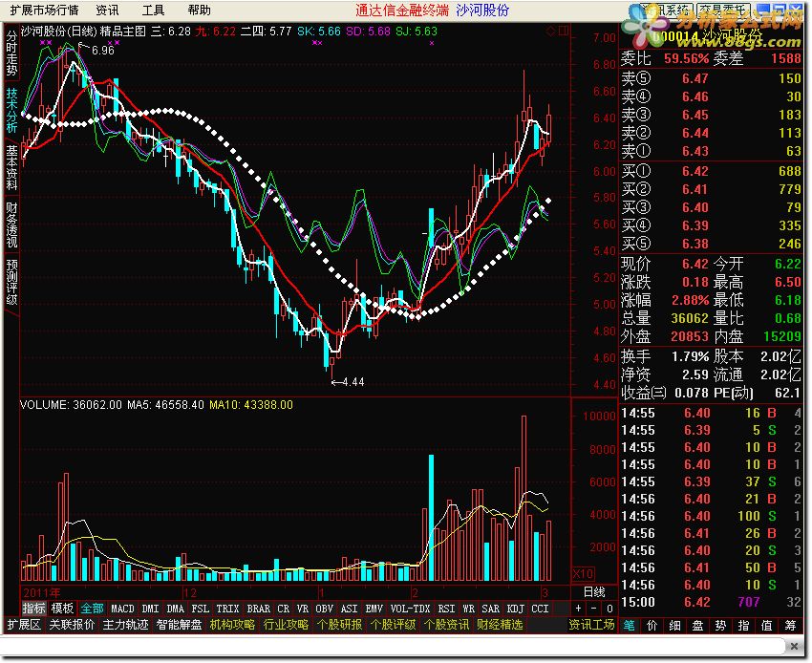The height and width of the screenshot is (663, 812).
Task: Open the 财经精选 link
Action: tap(500, 625)
